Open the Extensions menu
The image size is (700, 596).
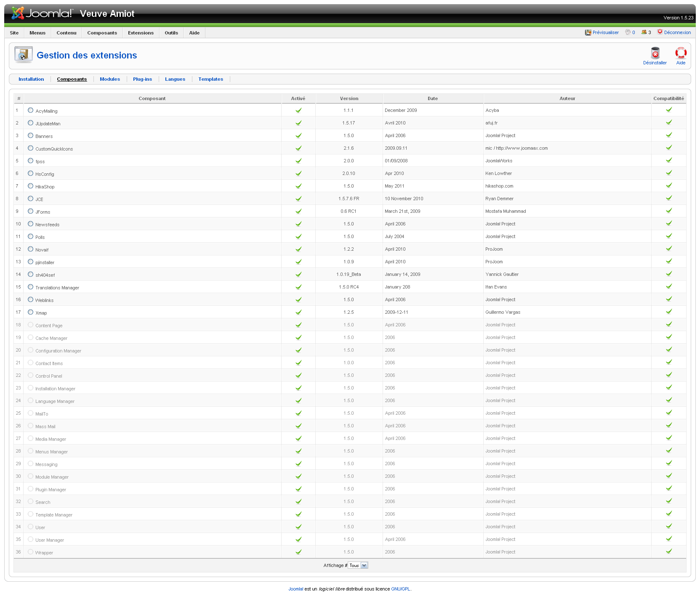tap(141, 33)
